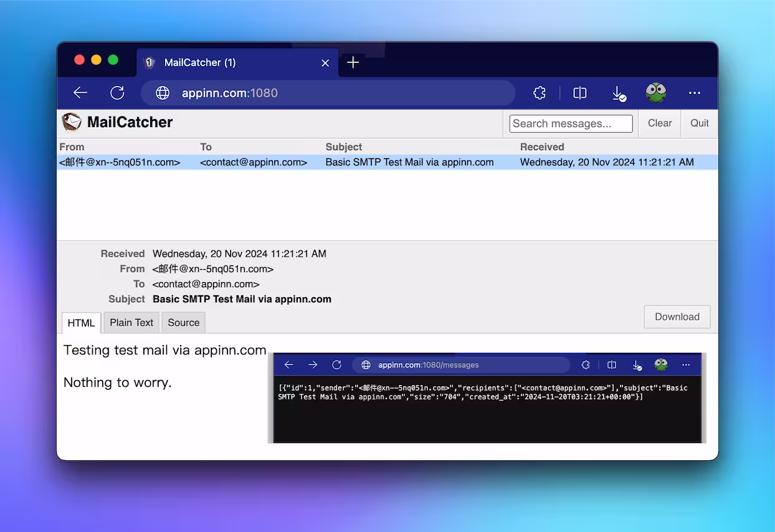The width and height of the screenshot is (775, 532).
Task: Click "Testing test mail via appinn.com" text
Action: click(x=165, y=350)
